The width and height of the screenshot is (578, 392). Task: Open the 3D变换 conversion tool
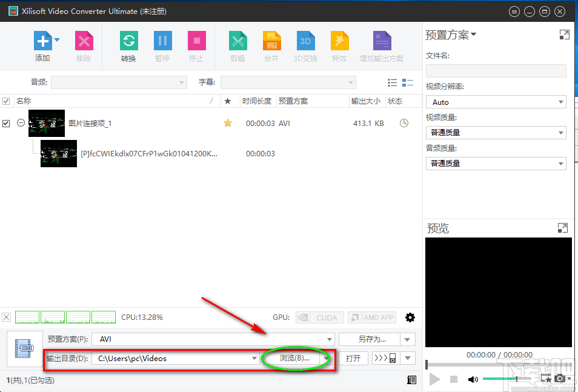(305, 41)
